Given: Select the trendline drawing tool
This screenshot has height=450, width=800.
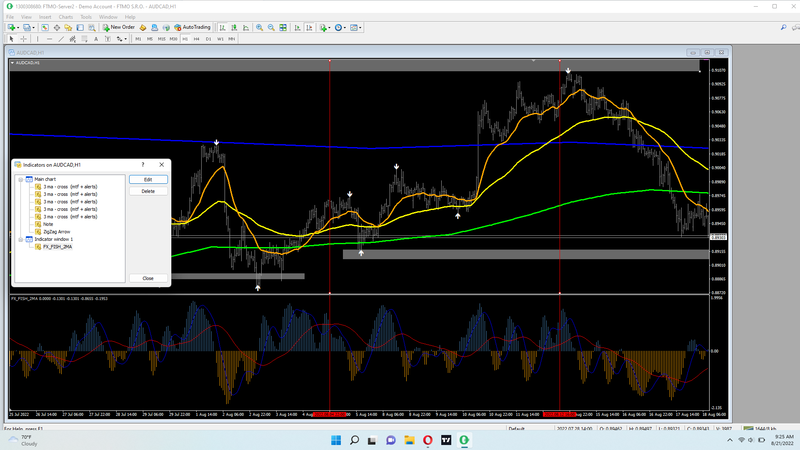Looking at the screenshot, I should pyautogui.click(x=61, y=39).
